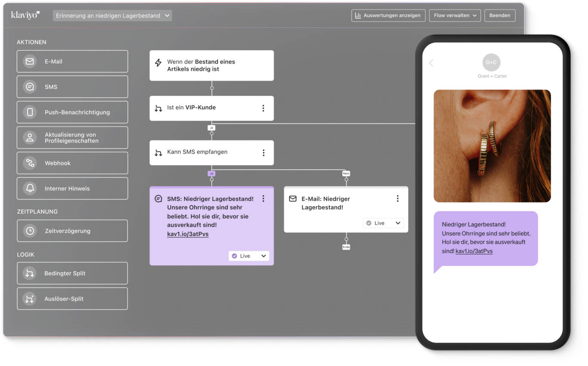This screenshot has width=588, height=366.
Task: Click split icon on "Ist ein VIP-Kunde" card
Action: click(158, 108)
